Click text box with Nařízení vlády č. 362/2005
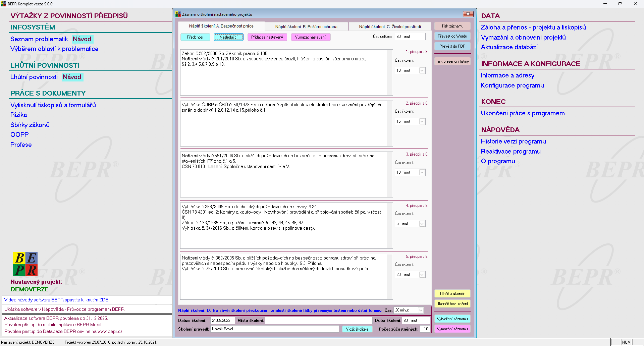644x346 pixels. coord(286,277)
